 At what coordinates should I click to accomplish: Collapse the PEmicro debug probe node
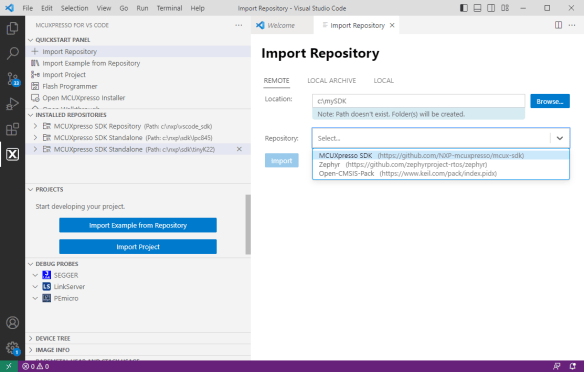[35, 298]
